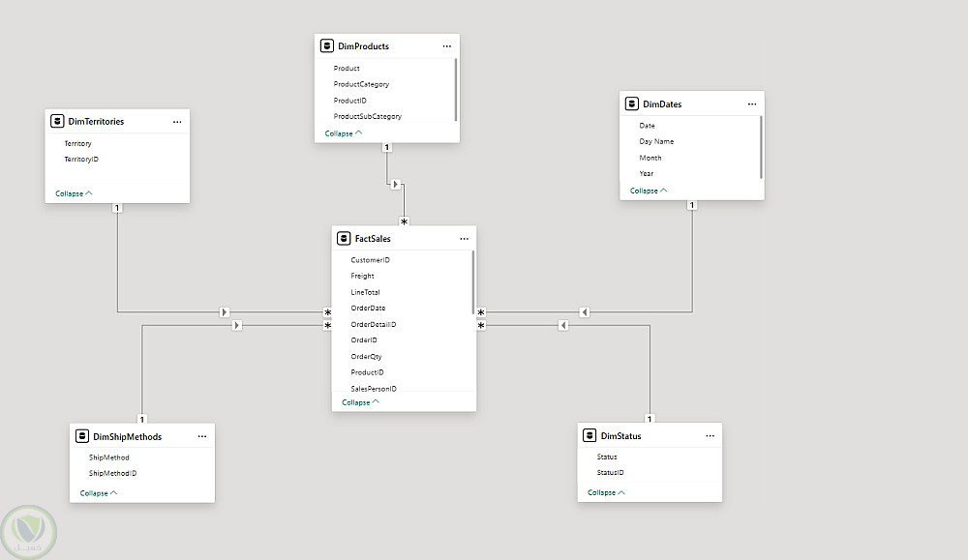Click the DimTerritories table icon
968x560 pixels.
pyautogui.click(x=58, y=122)
